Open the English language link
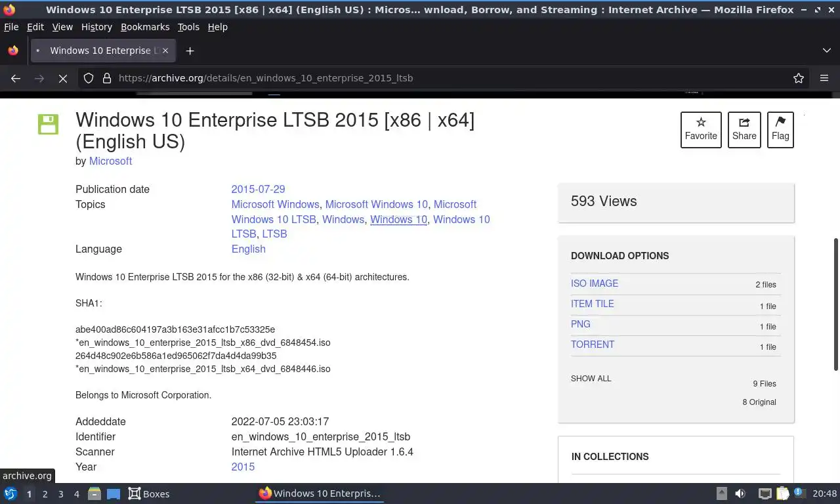 [x=248, y=249]
